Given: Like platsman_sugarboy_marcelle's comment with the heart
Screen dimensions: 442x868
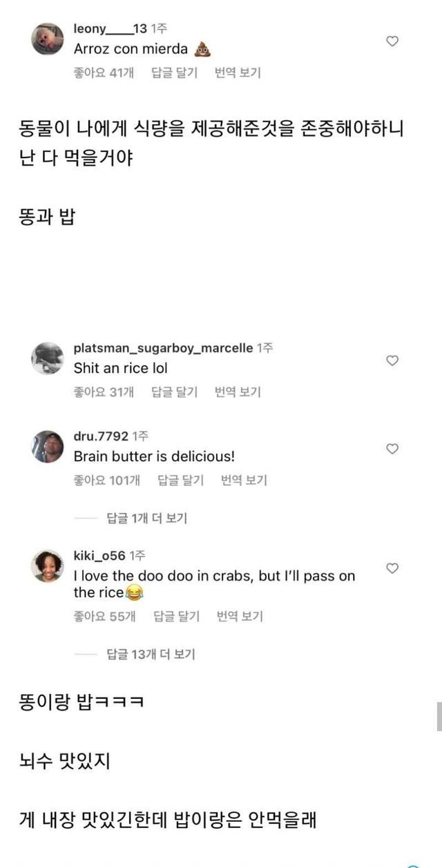Looking at the screenshot, I should [392, 360].
